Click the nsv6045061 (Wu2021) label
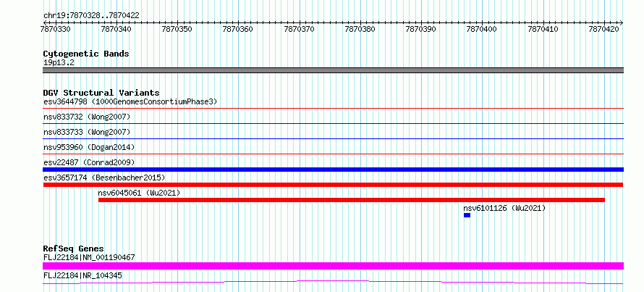 [139, 193]
